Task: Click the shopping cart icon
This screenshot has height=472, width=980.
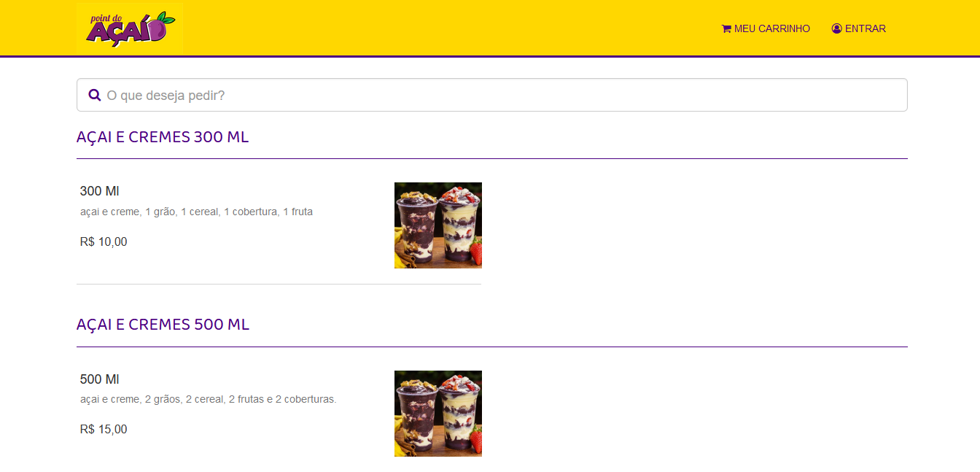Action: tap(726, 28)
